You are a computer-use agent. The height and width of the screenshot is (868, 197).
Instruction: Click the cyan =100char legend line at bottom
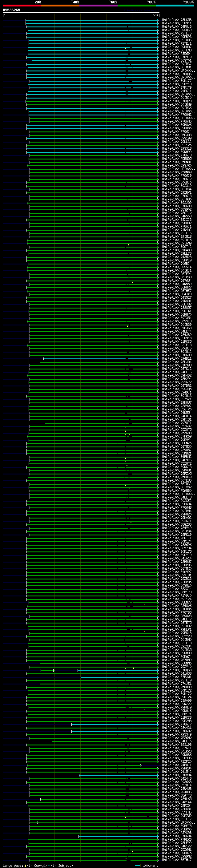[137, 866]
